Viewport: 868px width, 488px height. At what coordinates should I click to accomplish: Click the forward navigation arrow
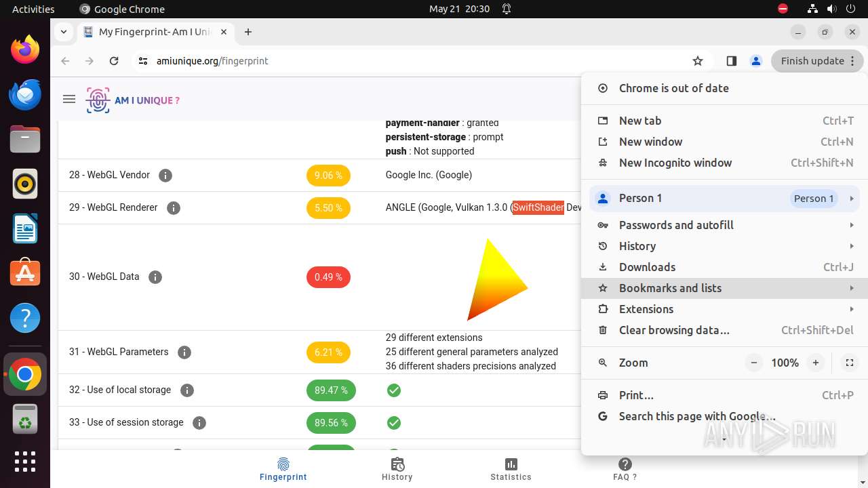pos(90,61)
